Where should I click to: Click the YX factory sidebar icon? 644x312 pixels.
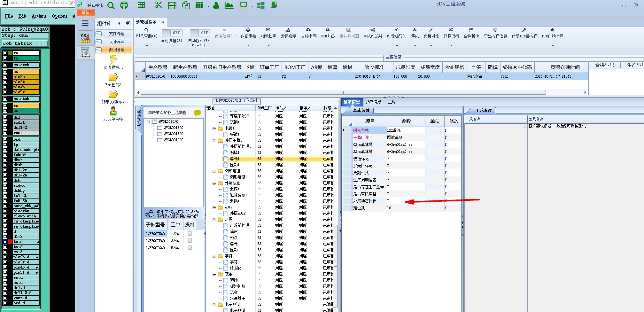[85, 38]
